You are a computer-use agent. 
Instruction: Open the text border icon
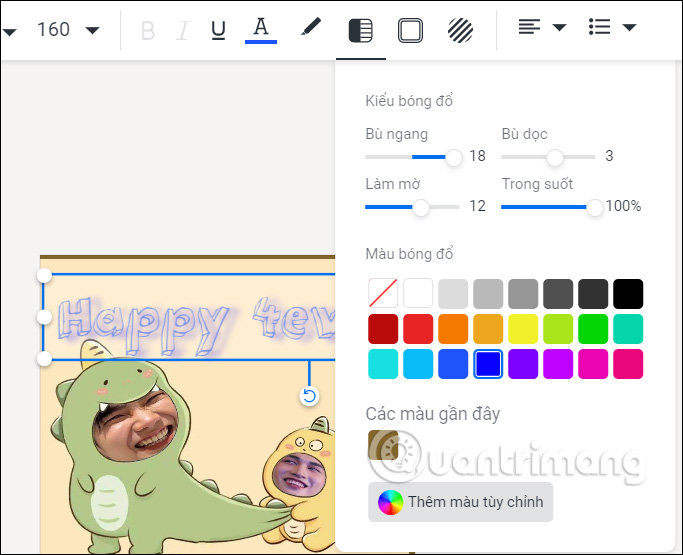(x=410, y=30)
